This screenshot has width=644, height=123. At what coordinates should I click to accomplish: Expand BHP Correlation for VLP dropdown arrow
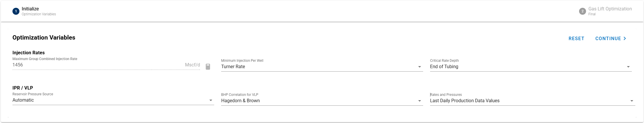click(x=419, y=101)
